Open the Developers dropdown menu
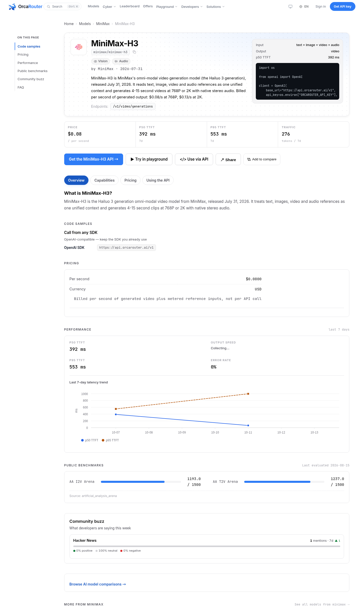 [x=192, y=7]
